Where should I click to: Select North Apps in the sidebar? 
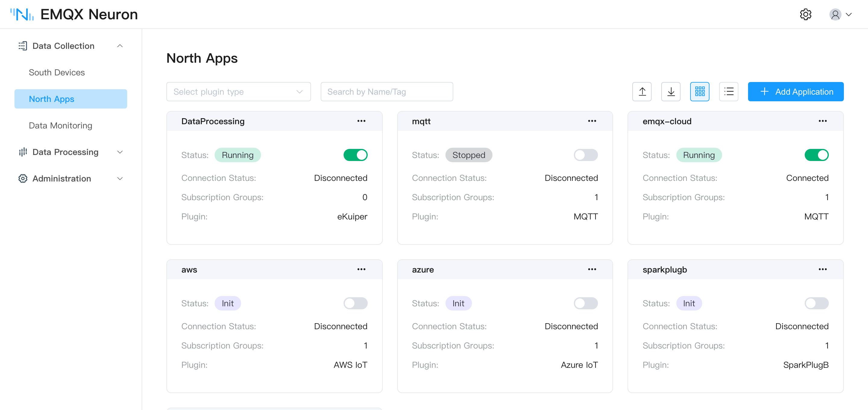71,99
